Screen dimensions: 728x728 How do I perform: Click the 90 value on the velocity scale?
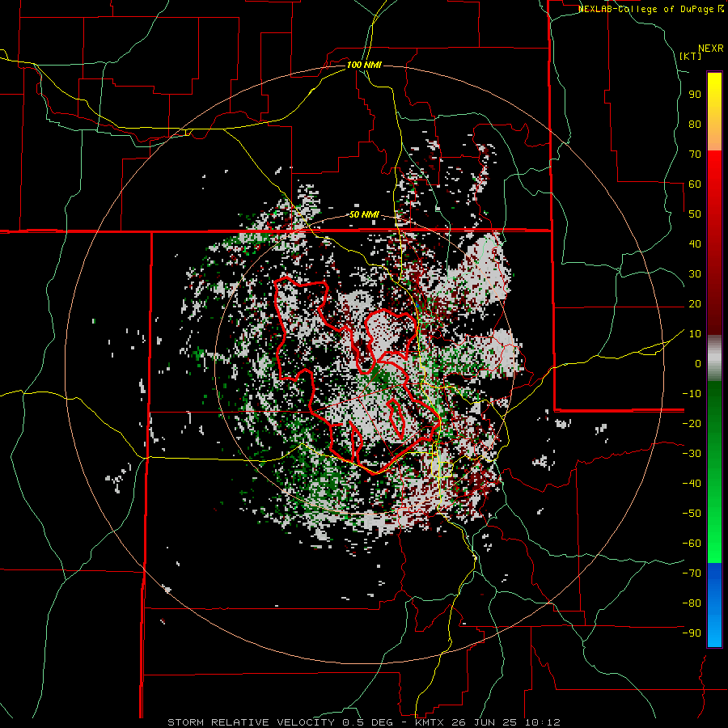pos(695,95)
